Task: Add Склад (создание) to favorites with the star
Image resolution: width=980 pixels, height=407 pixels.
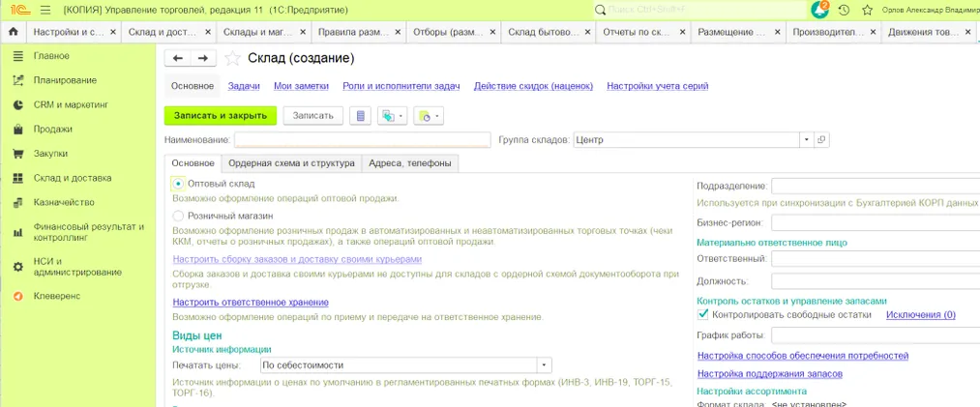Action: coord(232,59)
